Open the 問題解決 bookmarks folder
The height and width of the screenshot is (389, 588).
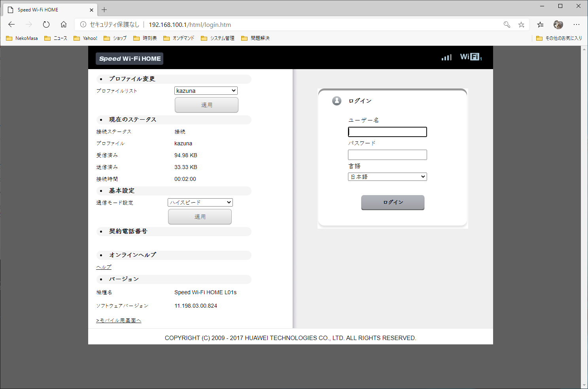point(255,38)
